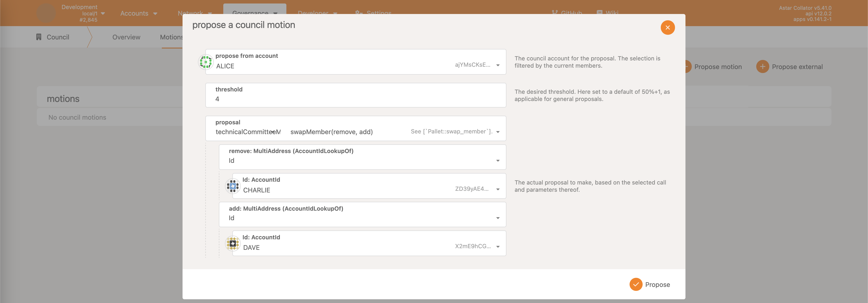Click CHARLIE's account identicon

click(233, 186)
